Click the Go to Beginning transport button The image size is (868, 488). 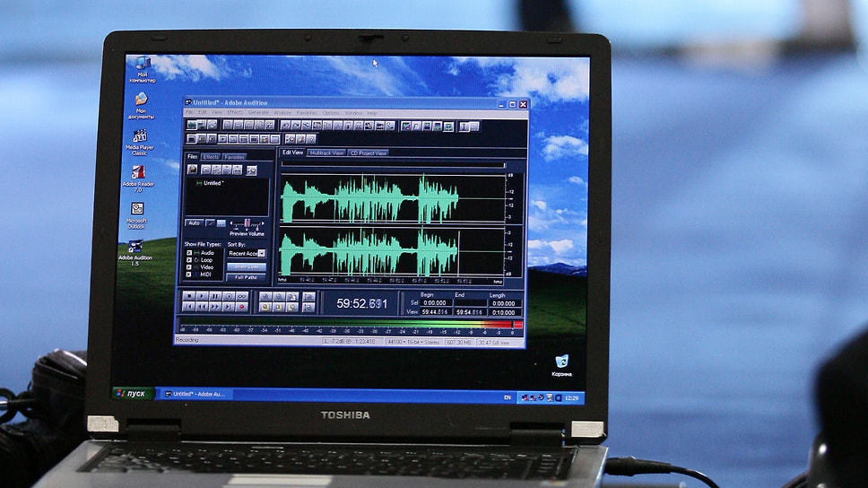click(x=189, y=306)
